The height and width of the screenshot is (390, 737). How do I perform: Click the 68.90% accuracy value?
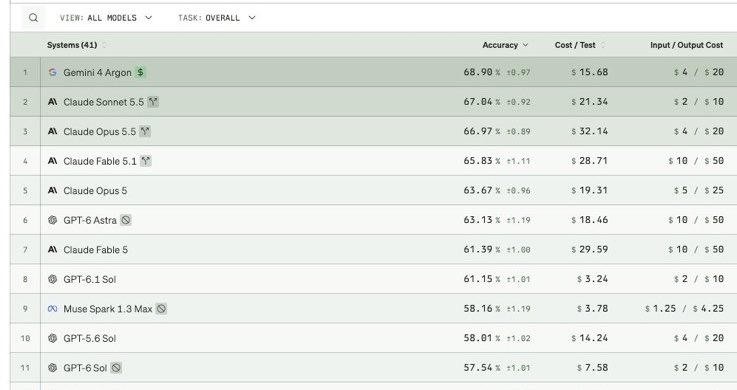[x=482, y=72]
